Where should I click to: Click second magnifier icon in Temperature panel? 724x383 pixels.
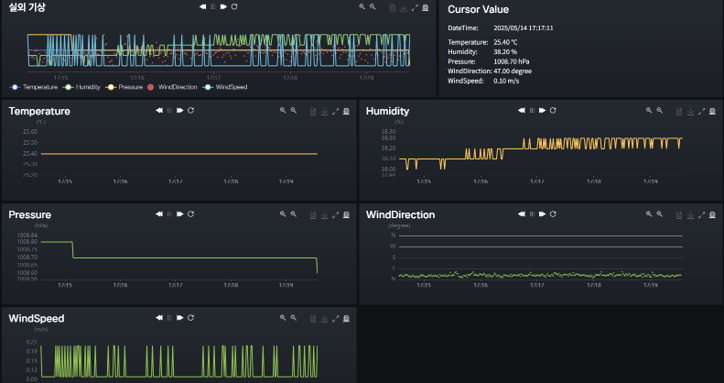pyautogui.click(x=293, y=110)
